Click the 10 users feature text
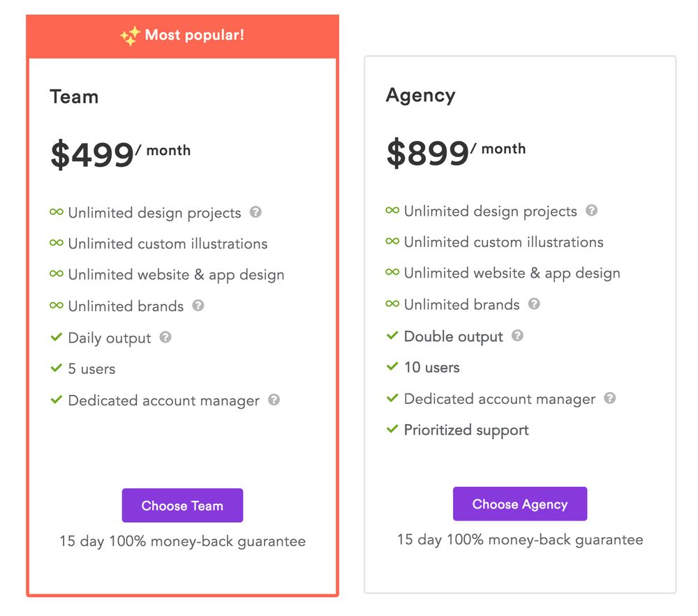The height and width of the screenshot is (616, 698). click(x=432, y=368)
